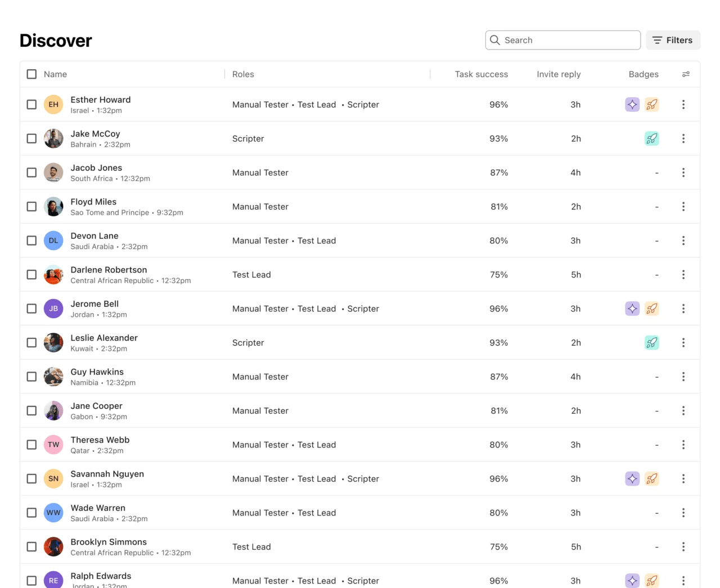Image resolution: width=720 pixels, height=588 pixels.
Task: Open the kebab options for Theresa Webb
Action: tap(683, 445)
